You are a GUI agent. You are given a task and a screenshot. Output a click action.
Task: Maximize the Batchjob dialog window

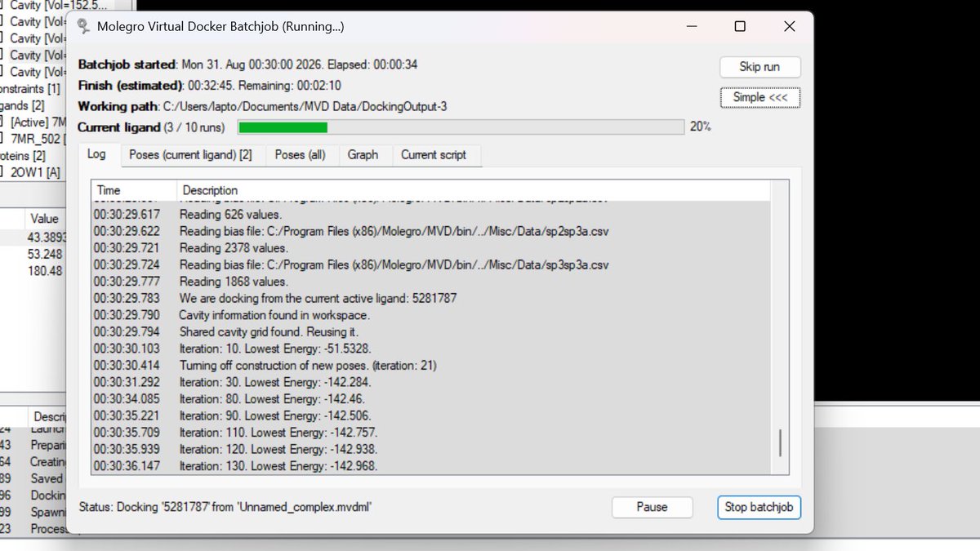point(740,27)
